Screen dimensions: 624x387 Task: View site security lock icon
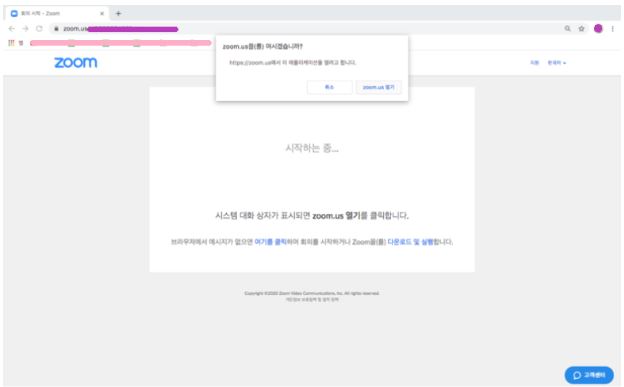pyautogui.click(x=57, y=29)
